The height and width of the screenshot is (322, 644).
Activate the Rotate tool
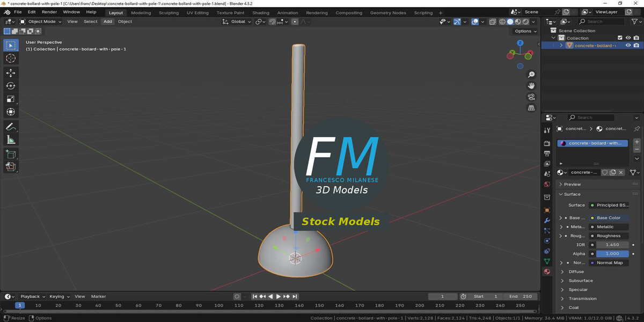coord(11,86)
